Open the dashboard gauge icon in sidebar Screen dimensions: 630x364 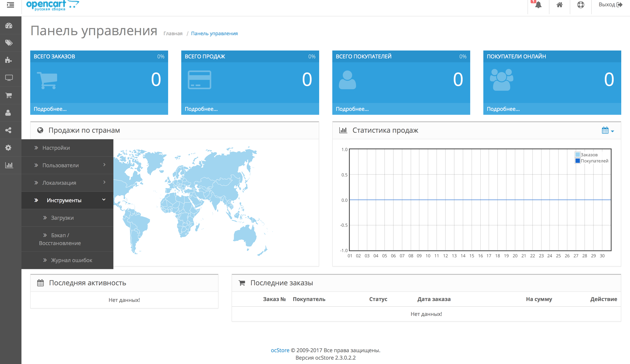coord(9,25)
